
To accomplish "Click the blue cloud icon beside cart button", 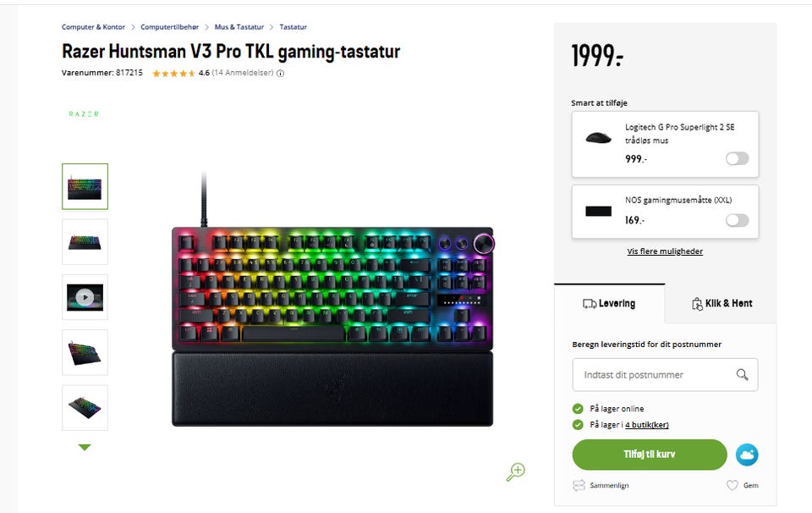I will (x=747, y=455).
